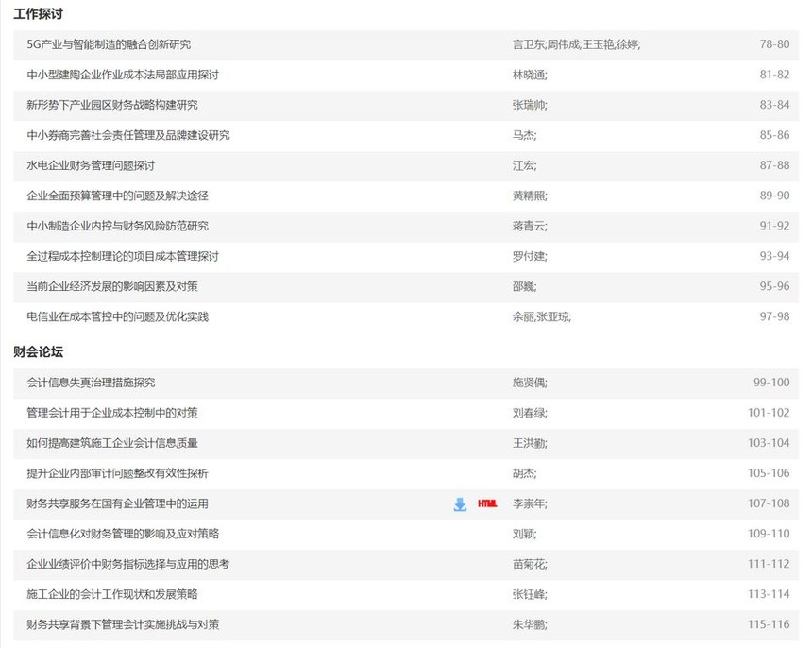The height and width of the screenshot is (648, 812).
Task: Open article 会计信息失真治理措施探究
Action: tap(91, 383)
